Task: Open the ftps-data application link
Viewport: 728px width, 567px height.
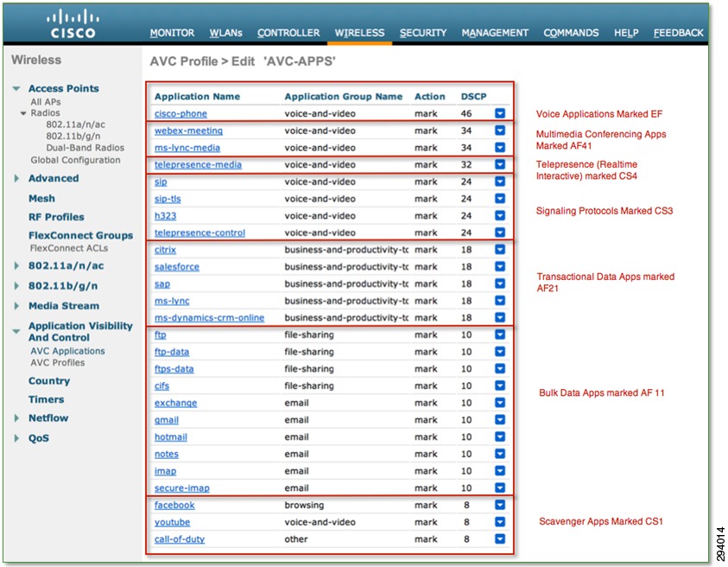Action: click(174, 369)
